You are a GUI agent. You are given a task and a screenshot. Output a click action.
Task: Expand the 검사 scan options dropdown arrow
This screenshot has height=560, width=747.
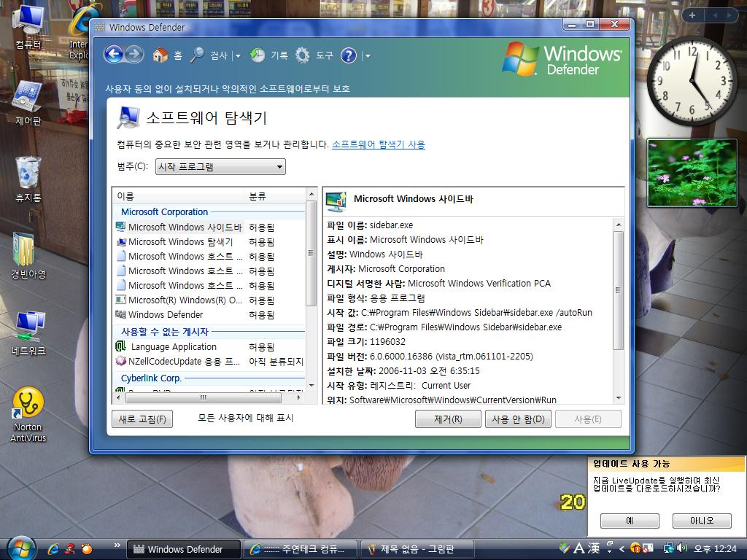click(238, 56)
